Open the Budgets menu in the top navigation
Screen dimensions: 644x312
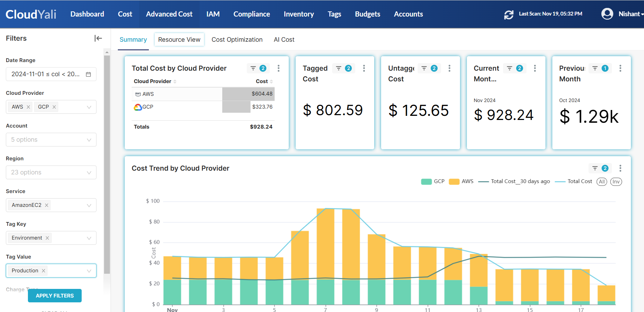click(x=367, y=14)
